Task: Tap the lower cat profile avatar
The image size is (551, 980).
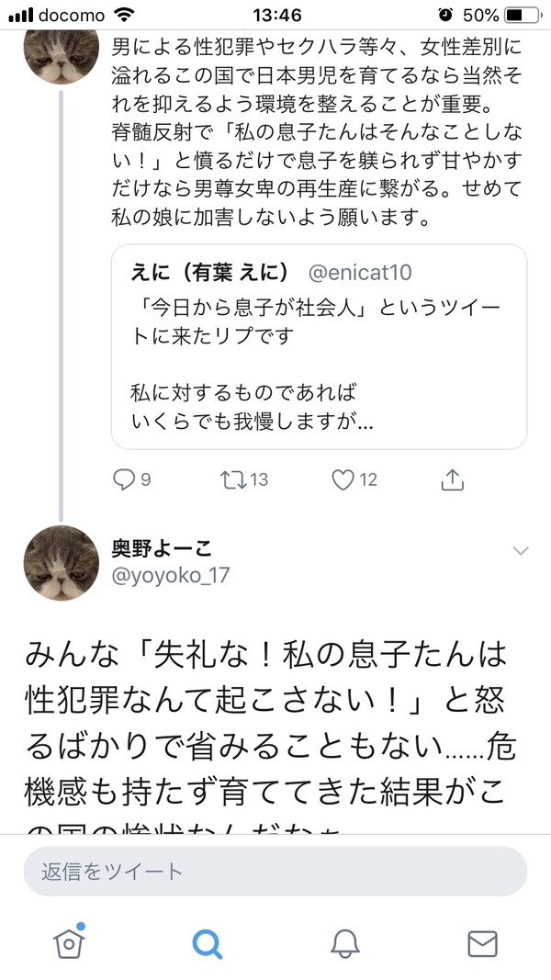Action: (62, 564)
